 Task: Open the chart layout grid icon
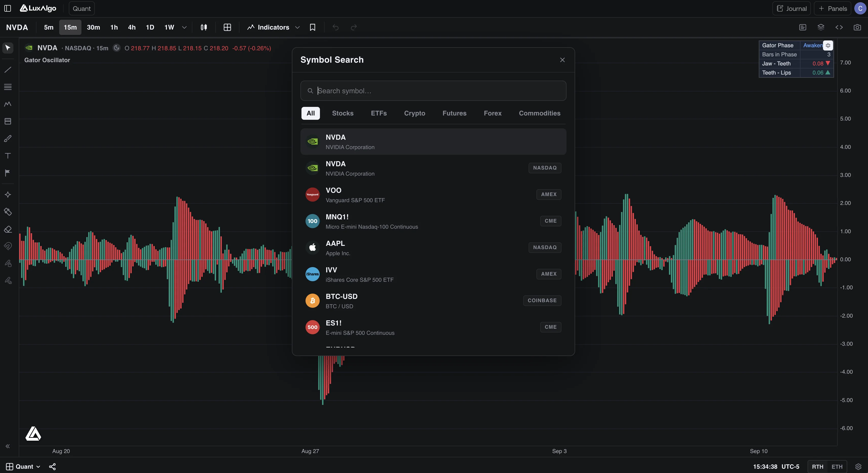click(x=227, y=27)
